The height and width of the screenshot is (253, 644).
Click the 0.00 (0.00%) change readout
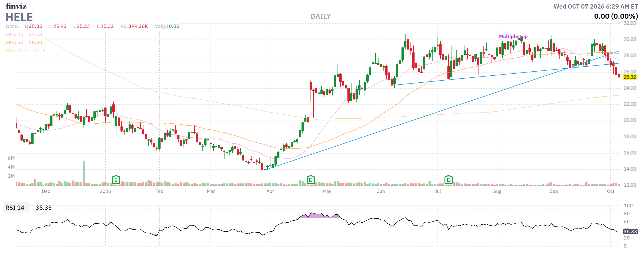pyautogui.click(x=616, y=16)
